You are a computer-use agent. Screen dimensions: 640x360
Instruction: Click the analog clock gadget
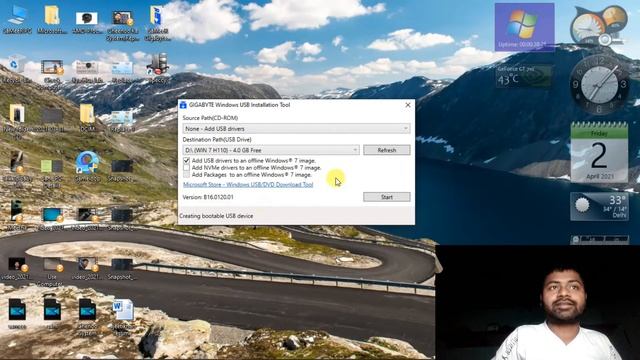pos(599,84)
